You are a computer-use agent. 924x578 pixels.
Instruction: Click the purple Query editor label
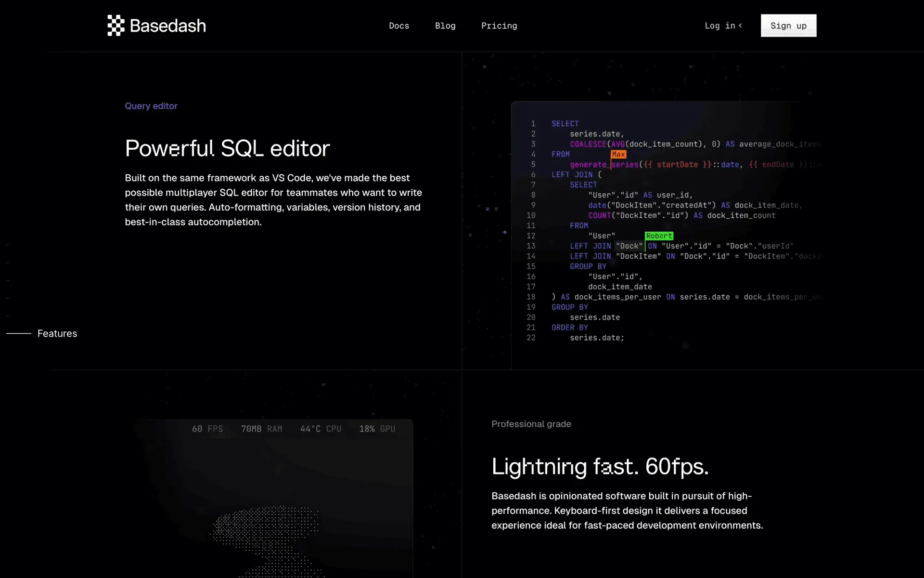151,106
